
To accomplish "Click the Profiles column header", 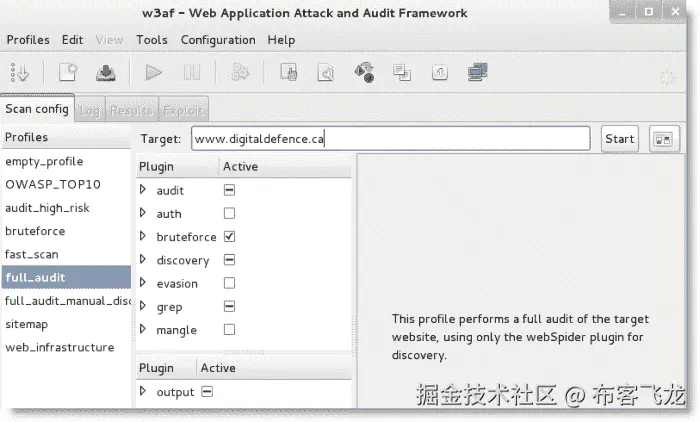I will (x=66, y=138).
